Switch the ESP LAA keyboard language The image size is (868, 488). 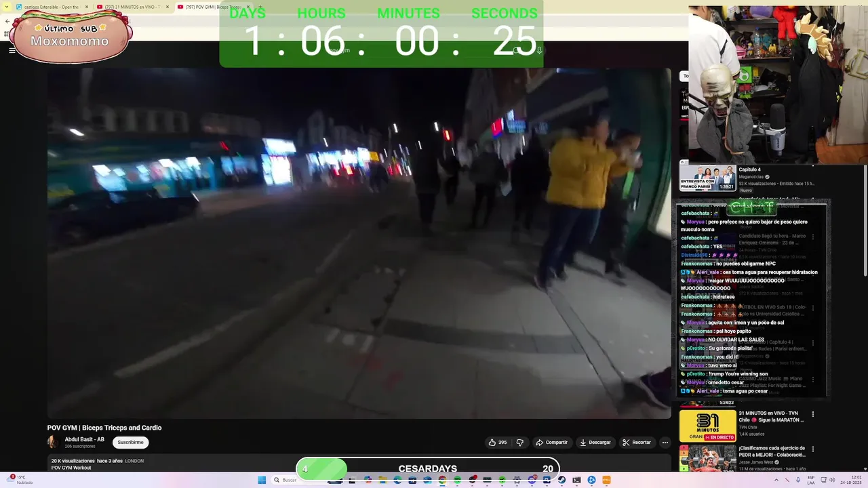click(x=810, y=480)
